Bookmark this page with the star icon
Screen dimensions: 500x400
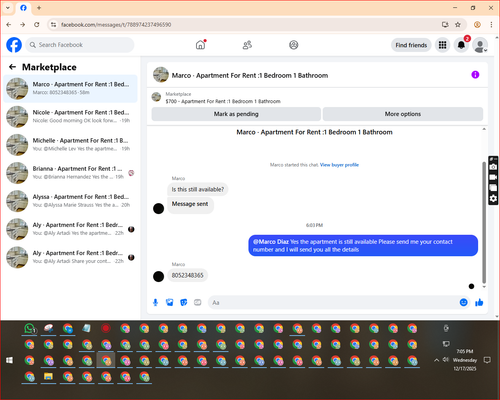458,24
